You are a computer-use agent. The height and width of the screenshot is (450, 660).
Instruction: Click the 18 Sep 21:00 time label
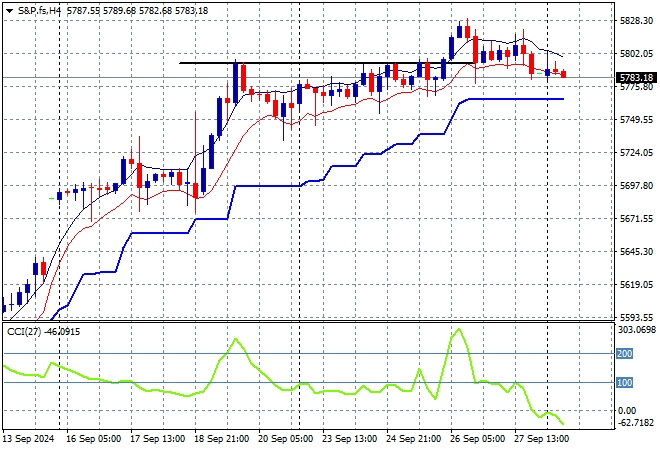point(221,439)
